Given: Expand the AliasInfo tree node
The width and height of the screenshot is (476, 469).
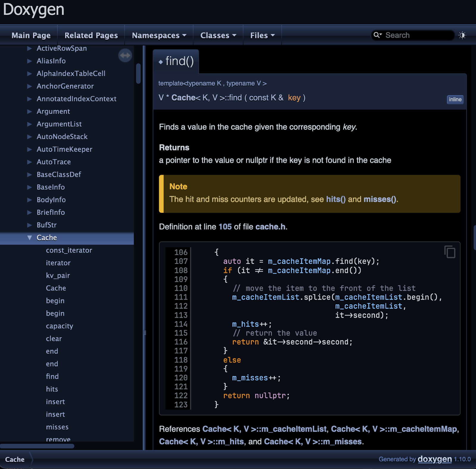Looking at the screenshot, I should pyautogui.click(x=29, y=61).
